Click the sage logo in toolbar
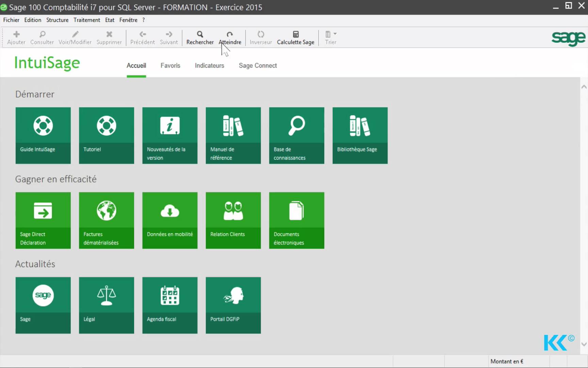588x368 pixels. (568, 38)
